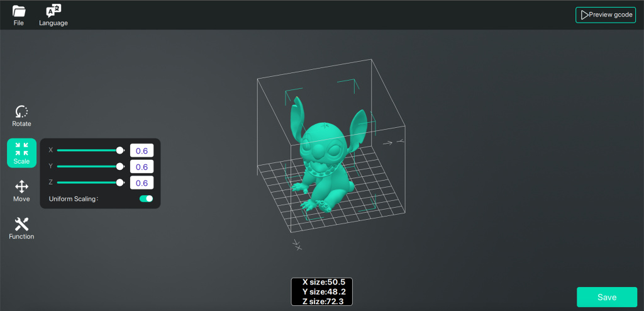The height and width of the screenshot is (311, 644).
Task: Save the current model setup
Action: tap(607, 297)
